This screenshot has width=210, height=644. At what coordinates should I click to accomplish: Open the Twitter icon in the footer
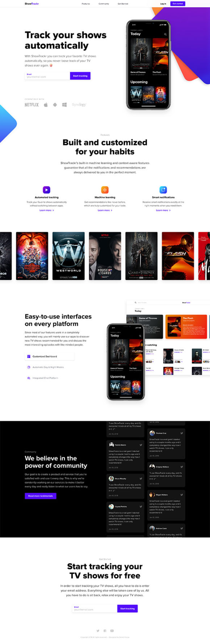pos(98,631)
